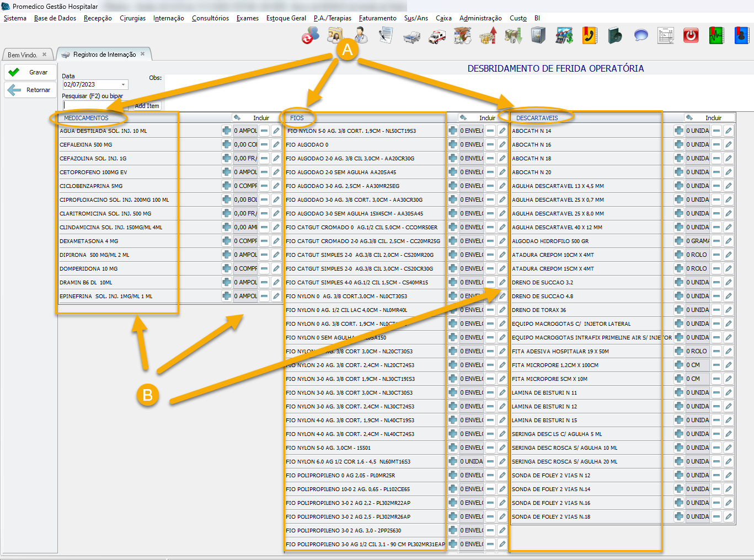Switch to the Bem Vindo tab
Screen dimensions: 754x560
pyautogui.click(x=23, y=55)
